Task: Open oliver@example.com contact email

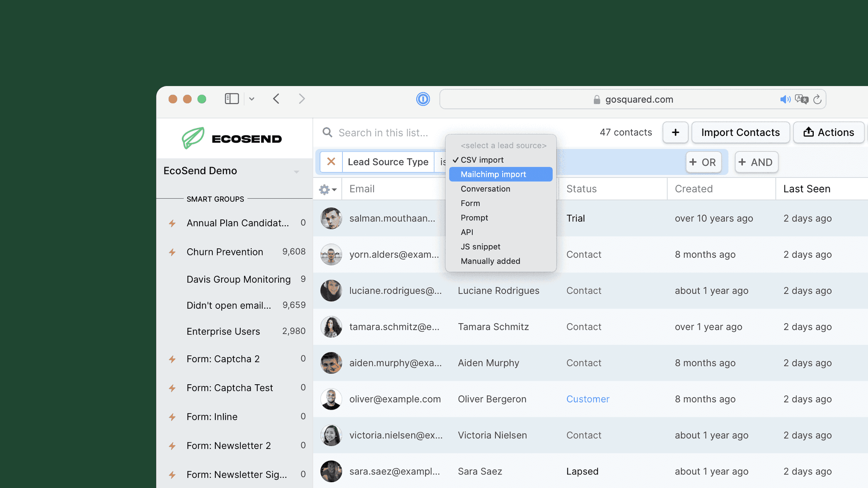Action: click(395, 399)
